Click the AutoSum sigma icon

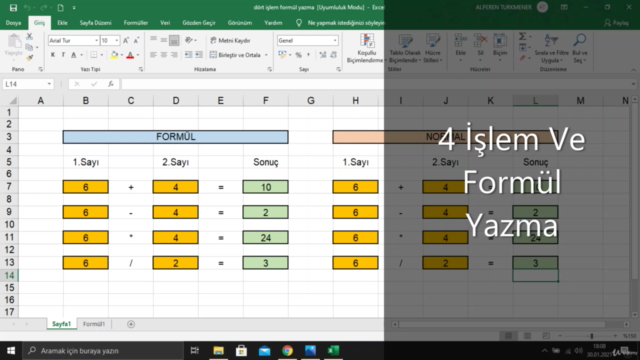pyautogui.click(x=522, y=36)
